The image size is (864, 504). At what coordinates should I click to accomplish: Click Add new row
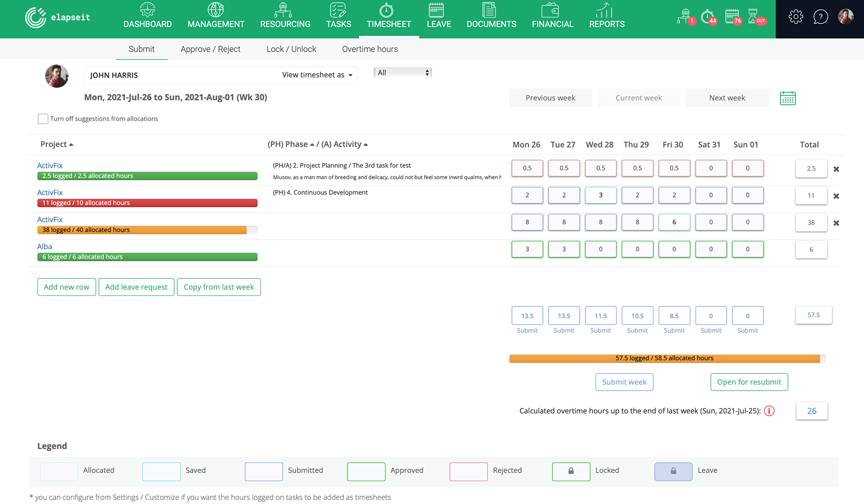pos(67,287)
